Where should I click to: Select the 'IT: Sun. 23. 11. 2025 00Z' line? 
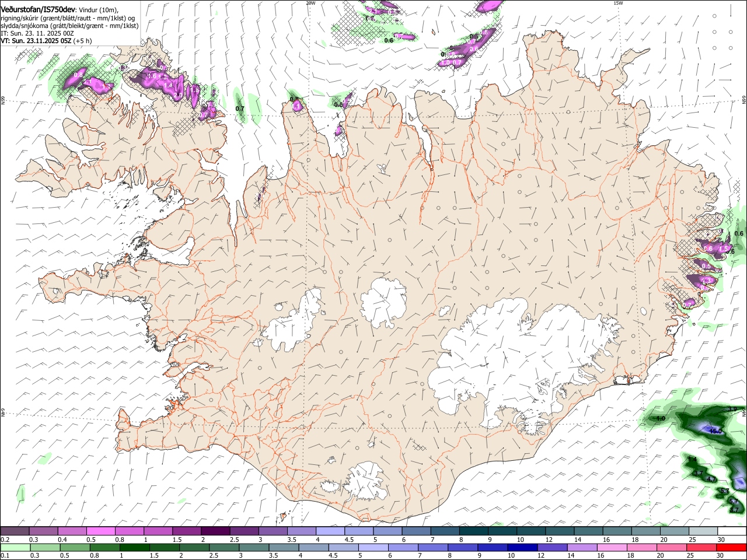(x=37, y=34)
